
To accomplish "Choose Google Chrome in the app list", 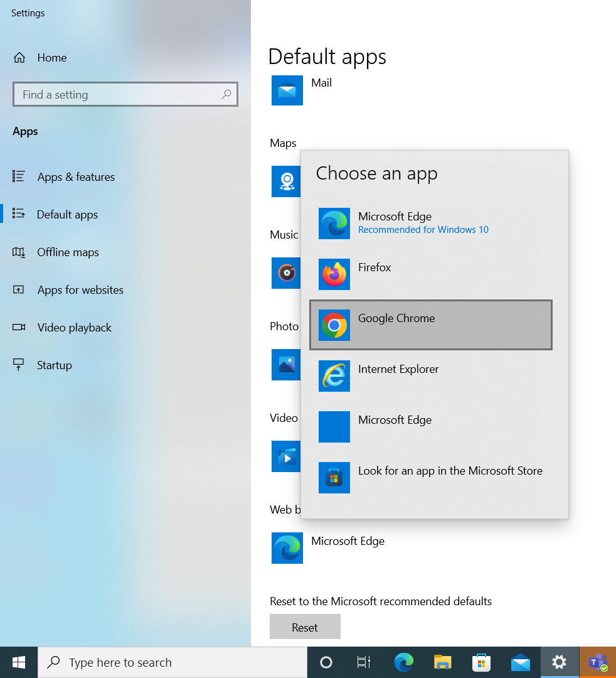I will point(431,325).
